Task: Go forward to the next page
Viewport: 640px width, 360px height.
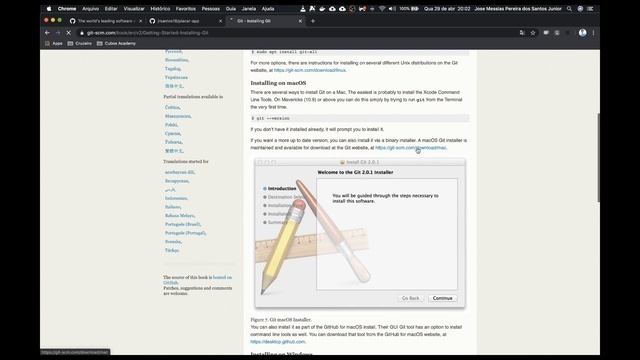Action: point(58,33)
